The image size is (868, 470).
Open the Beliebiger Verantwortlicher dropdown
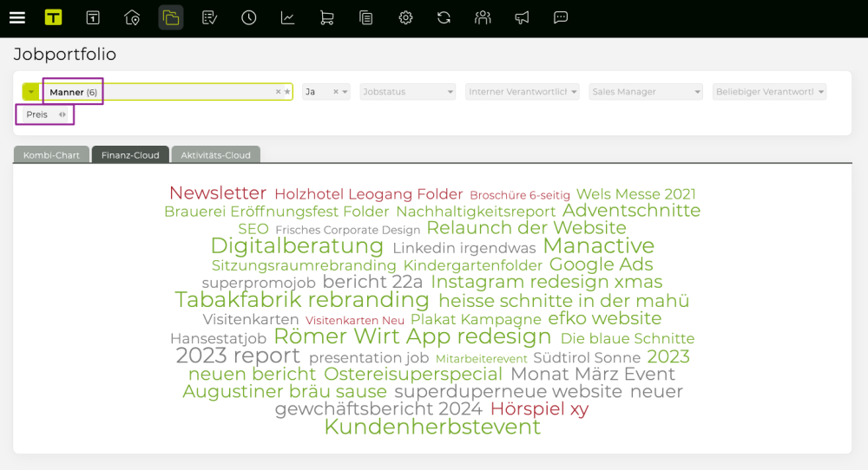(769, 92)
